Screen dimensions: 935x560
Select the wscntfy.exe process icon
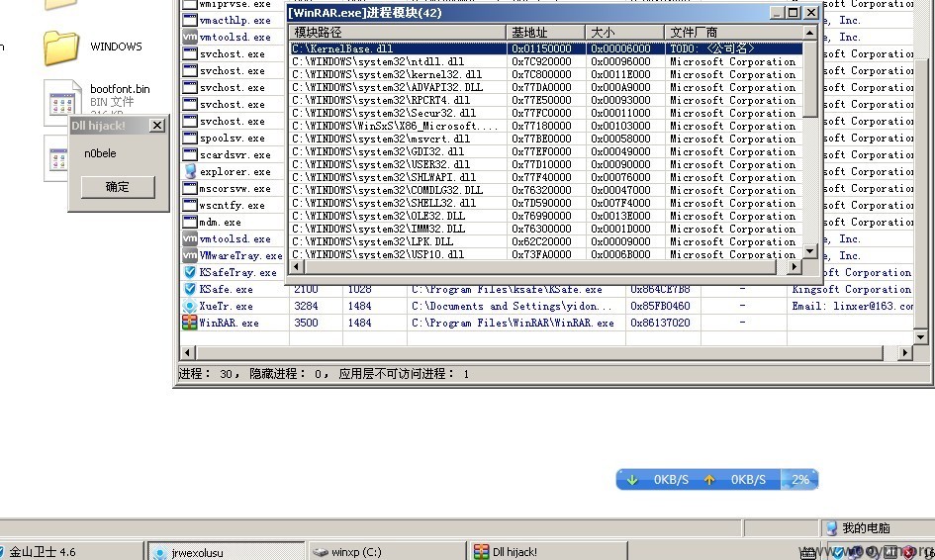(190, 205)
